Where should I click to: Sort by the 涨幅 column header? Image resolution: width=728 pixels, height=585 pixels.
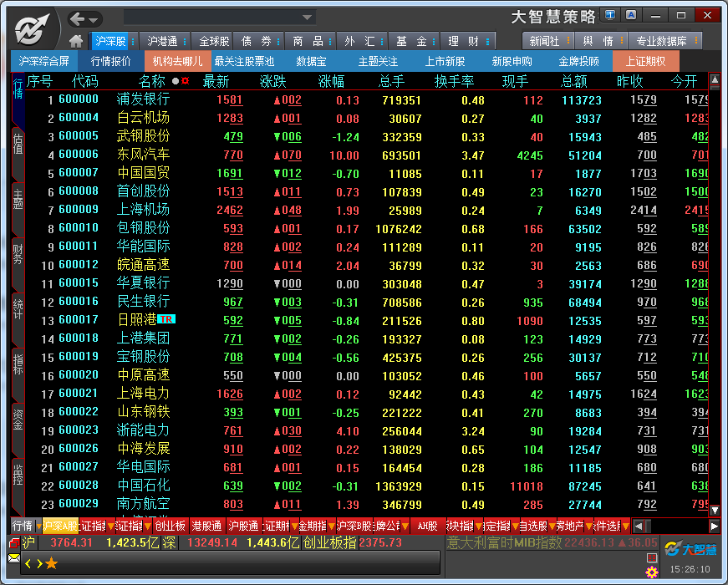pos(331,82)
